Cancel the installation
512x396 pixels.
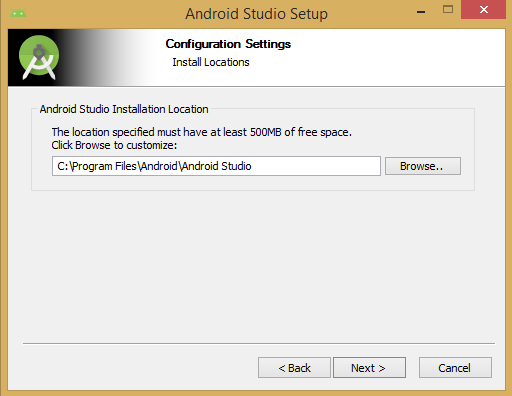(x=455, y=368)
